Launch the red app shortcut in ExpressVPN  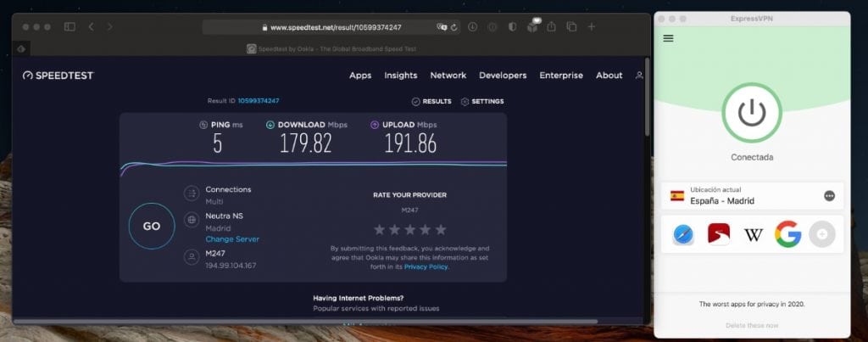click(x=719, y=234)
